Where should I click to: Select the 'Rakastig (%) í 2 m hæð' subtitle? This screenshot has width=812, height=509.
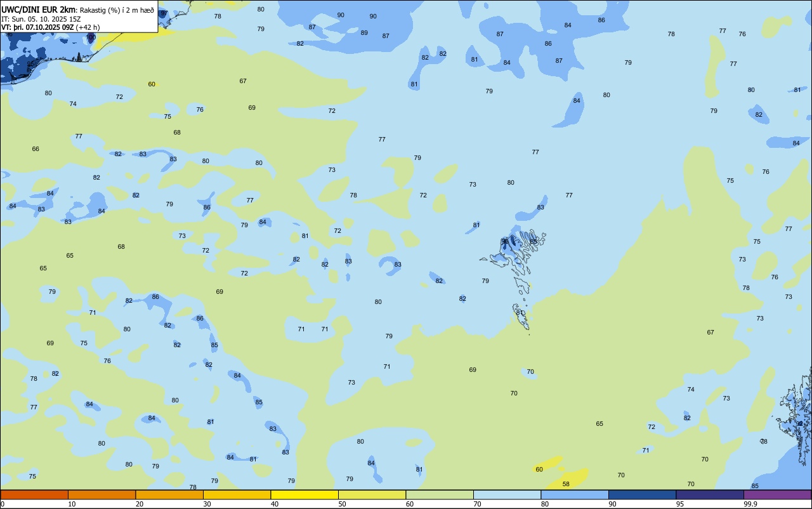point(117,10)
